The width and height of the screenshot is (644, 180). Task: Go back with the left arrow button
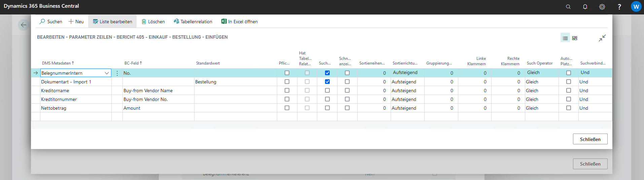tap(24, 25)
